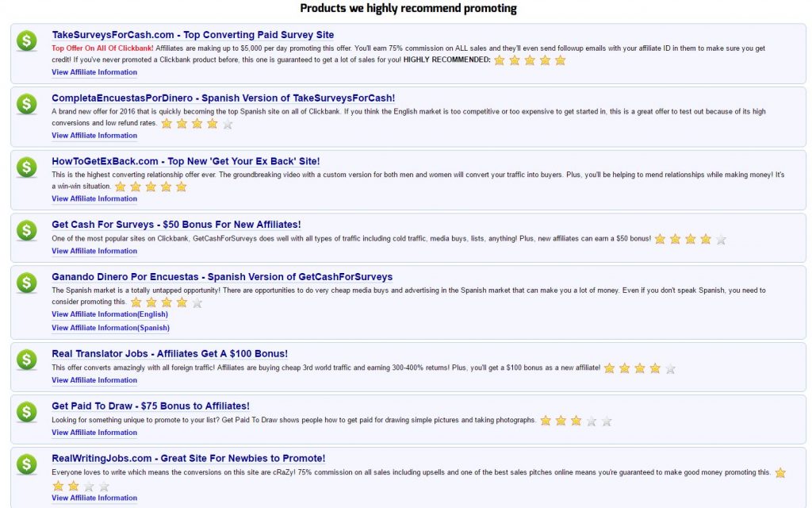Viewport: 812px width, 508px height.
Task: Click dollar icon beside Get Cash For Surveys
Action: (x=26, y=228)
